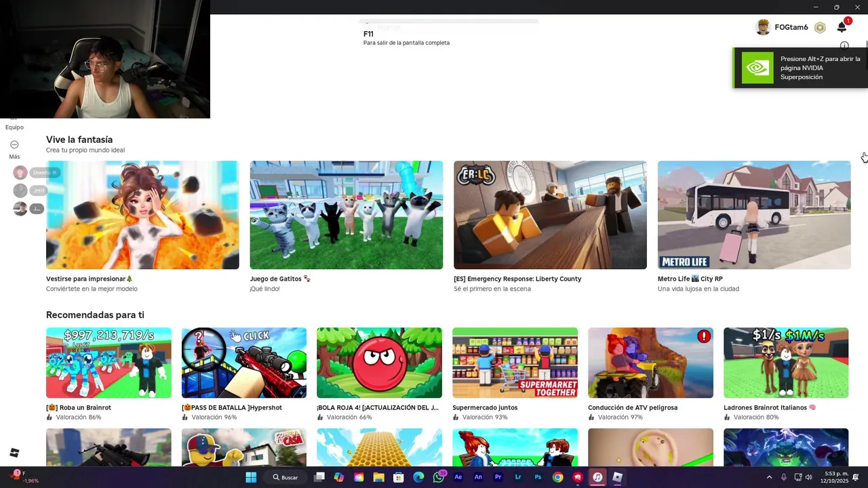Open the Ladrones Brainrot Italianos thumbnail

coord(786,363)
